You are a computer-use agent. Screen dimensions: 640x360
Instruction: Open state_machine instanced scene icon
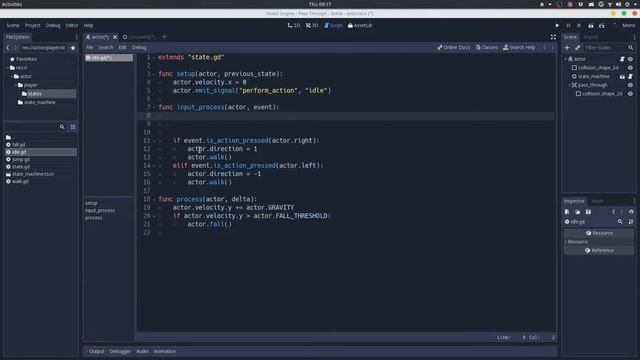click(622, 76)
